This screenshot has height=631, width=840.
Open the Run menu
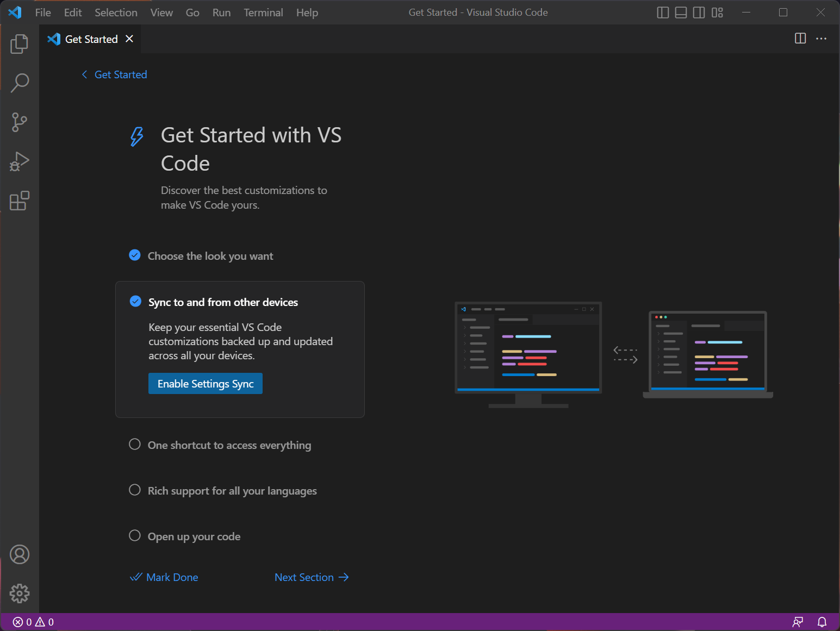(x=221, y=13)
